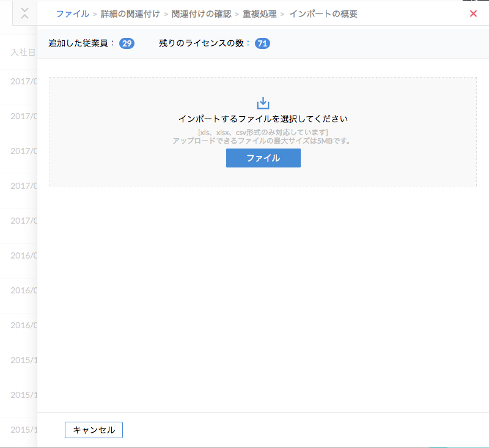The image size is (489, 448).
Task: Click the 残りのライセンスの数 label
Action: click(x=205, y=43)
